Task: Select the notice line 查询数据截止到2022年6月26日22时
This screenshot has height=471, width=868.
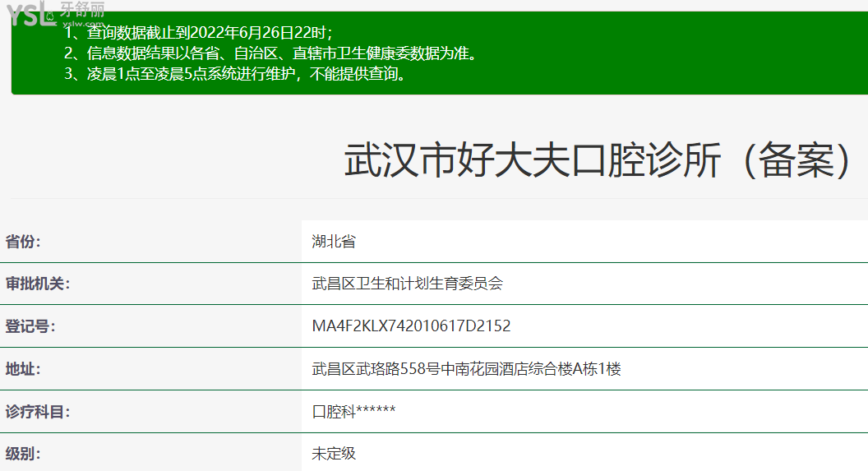Action: 198,33
